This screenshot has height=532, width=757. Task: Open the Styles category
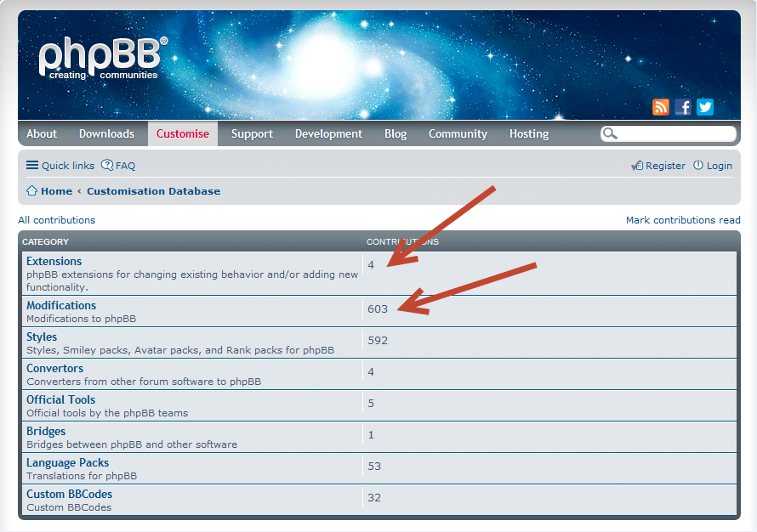point(42,337)
